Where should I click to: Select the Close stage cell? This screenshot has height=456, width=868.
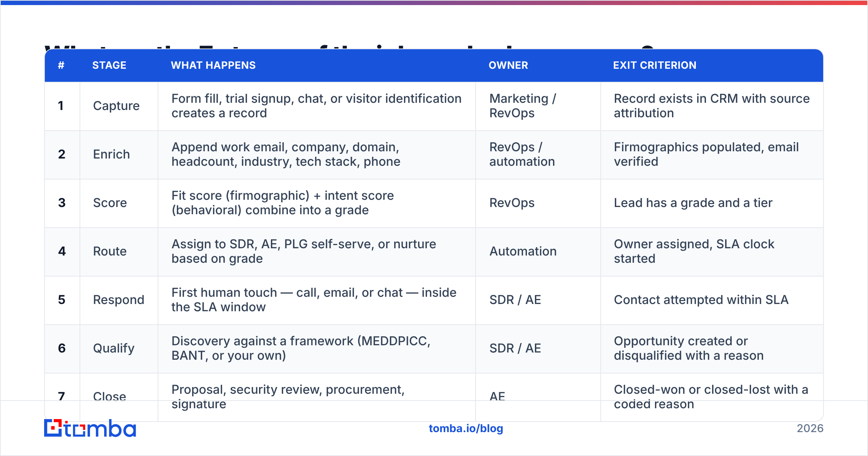point(119,397)
